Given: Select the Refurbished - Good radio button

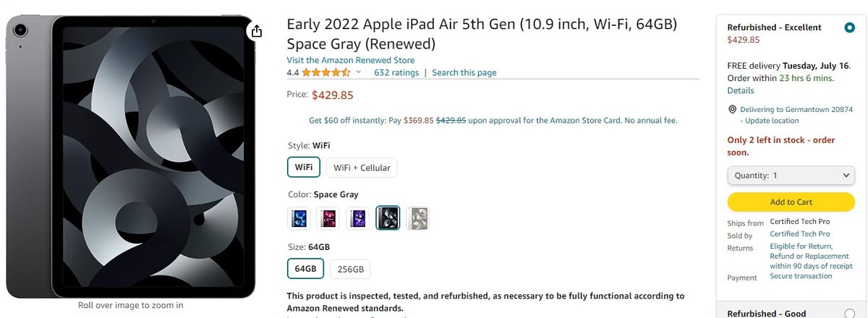Looking at the screenshot, I should (x=848, y=314).
